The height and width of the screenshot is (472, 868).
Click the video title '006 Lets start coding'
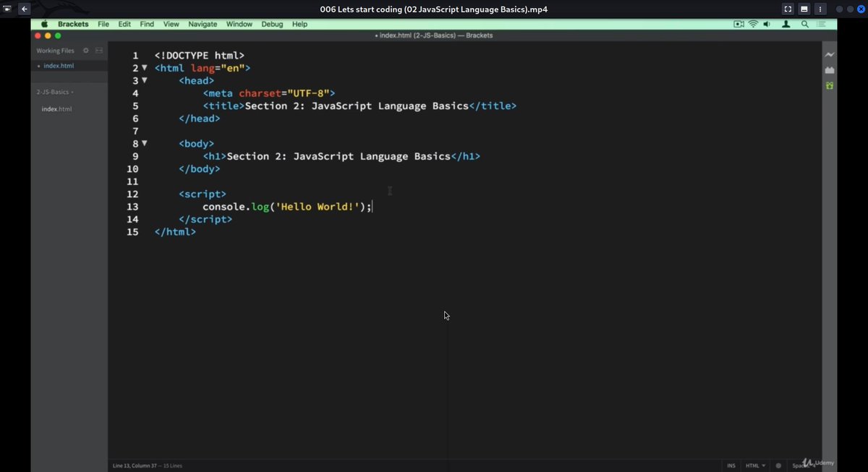[433, 9]
